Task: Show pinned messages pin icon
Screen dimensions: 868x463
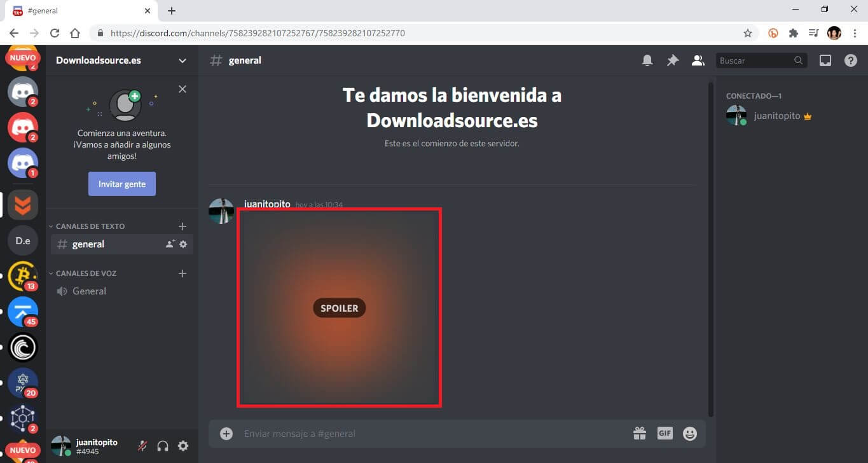Action: click(672, 60)
